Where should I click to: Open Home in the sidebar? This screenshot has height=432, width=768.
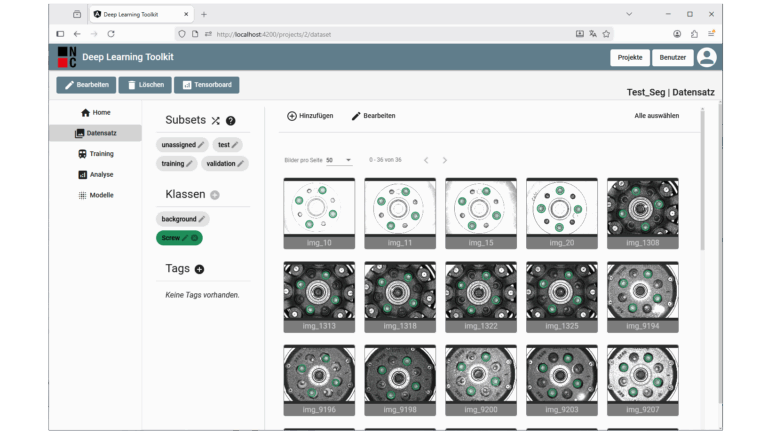click(x=96, y=113)
